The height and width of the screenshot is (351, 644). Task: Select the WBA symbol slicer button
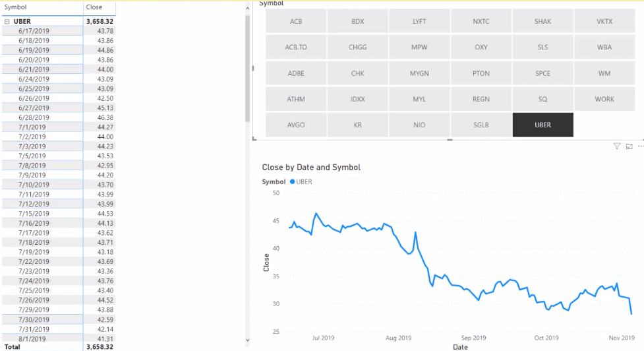[x=604, y=47]
